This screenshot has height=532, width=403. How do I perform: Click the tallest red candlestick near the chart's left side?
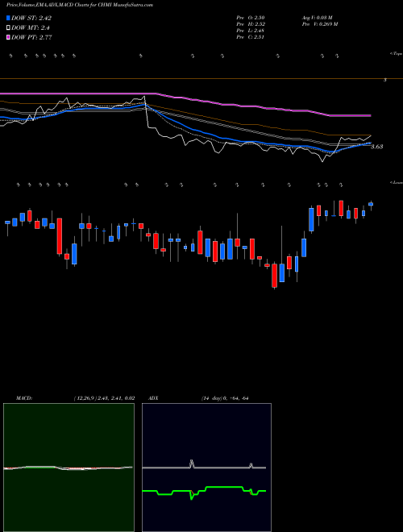click(60, 236)
